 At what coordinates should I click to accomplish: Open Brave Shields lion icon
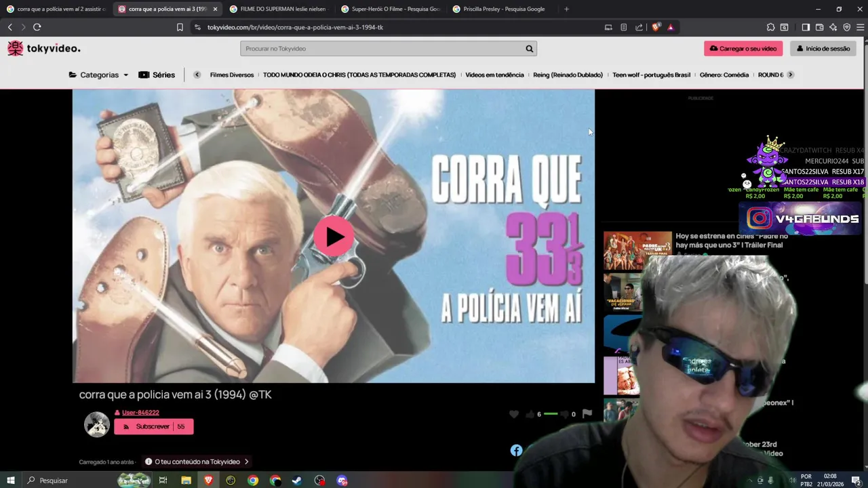[656, 27]
